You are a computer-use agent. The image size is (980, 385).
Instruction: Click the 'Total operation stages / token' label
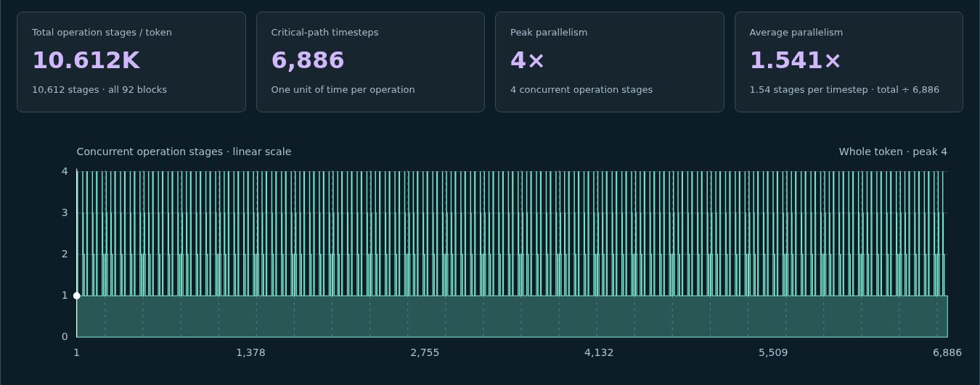pyautogui.click(x=102, y=33)
